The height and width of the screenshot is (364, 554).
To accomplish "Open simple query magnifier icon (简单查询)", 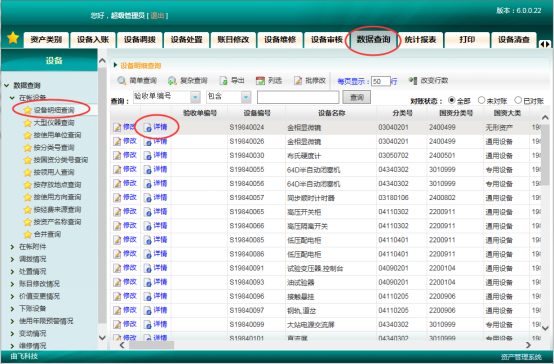I will (x=122, y=81).
